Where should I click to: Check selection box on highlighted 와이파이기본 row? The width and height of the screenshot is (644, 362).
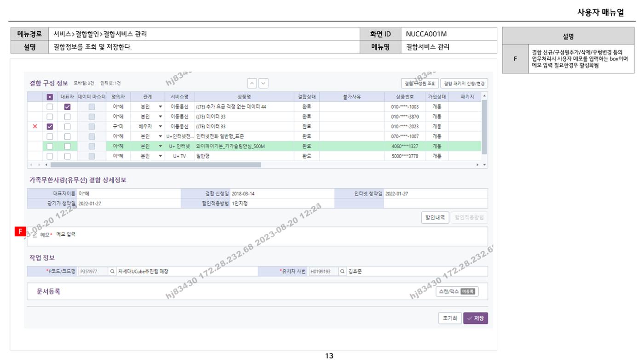(x=50, y=147)
